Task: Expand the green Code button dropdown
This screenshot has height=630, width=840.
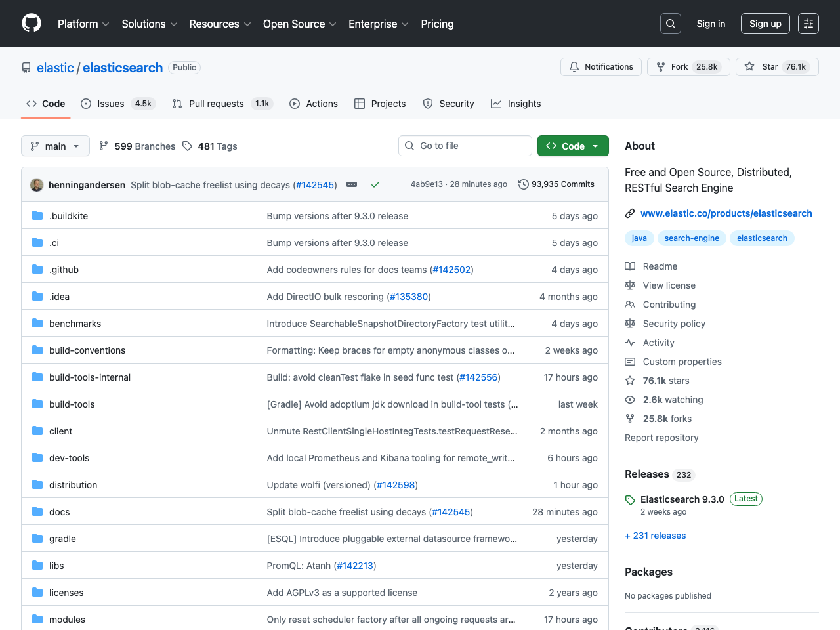Action: (594, 146)
